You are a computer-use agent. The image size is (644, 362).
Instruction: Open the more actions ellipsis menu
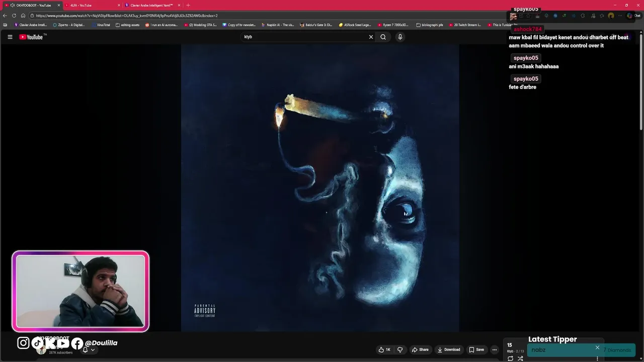pyautogui.click(x=495, y=349)
